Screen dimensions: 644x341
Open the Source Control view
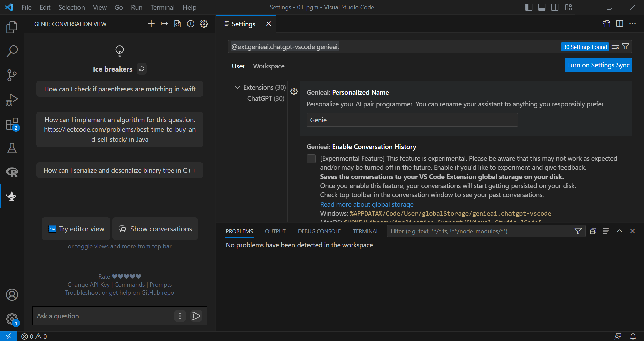click(12, 75)
